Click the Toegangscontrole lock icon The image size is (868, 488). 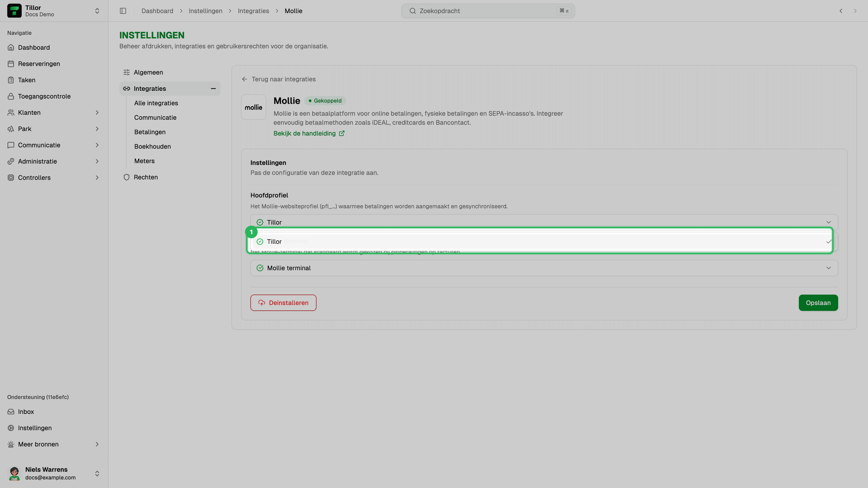point(11,96)
